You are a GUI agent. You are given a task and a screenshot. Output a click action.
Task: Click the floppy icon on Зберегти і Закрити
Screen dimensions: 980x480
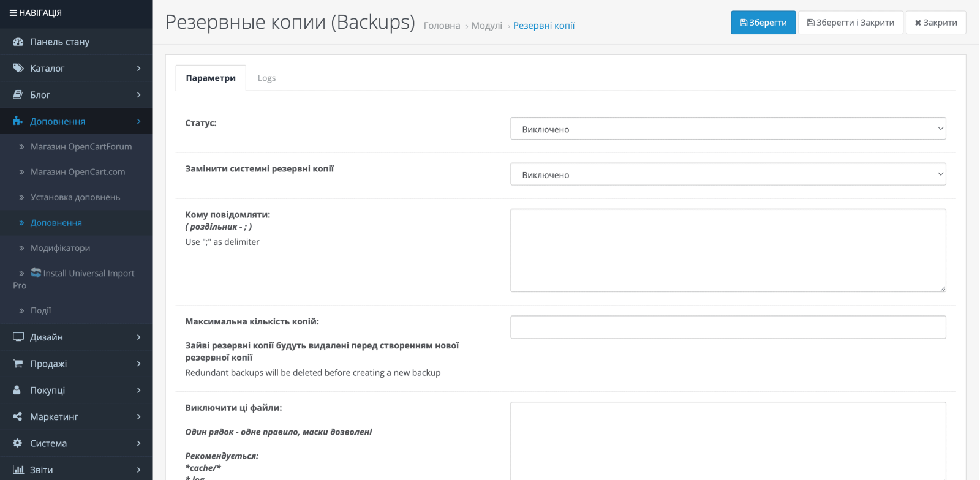(x=811, y=23)
